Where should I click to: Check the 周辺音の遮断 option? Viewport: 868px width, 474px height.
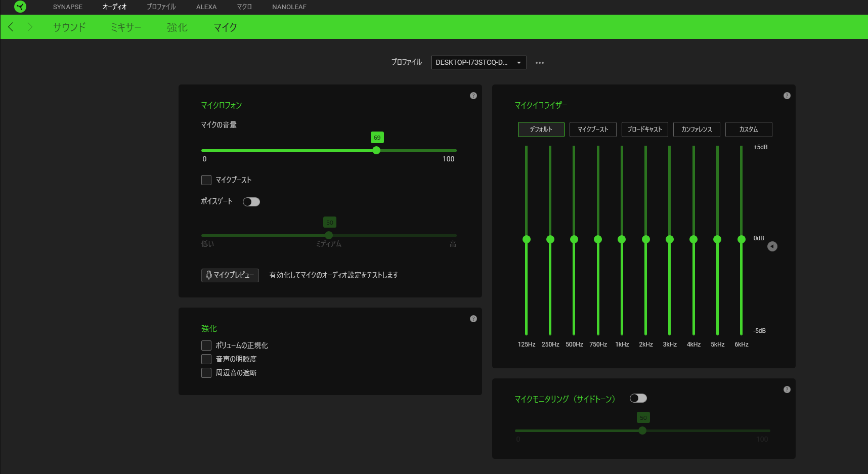pyautogui.click(x=206, y=373)
